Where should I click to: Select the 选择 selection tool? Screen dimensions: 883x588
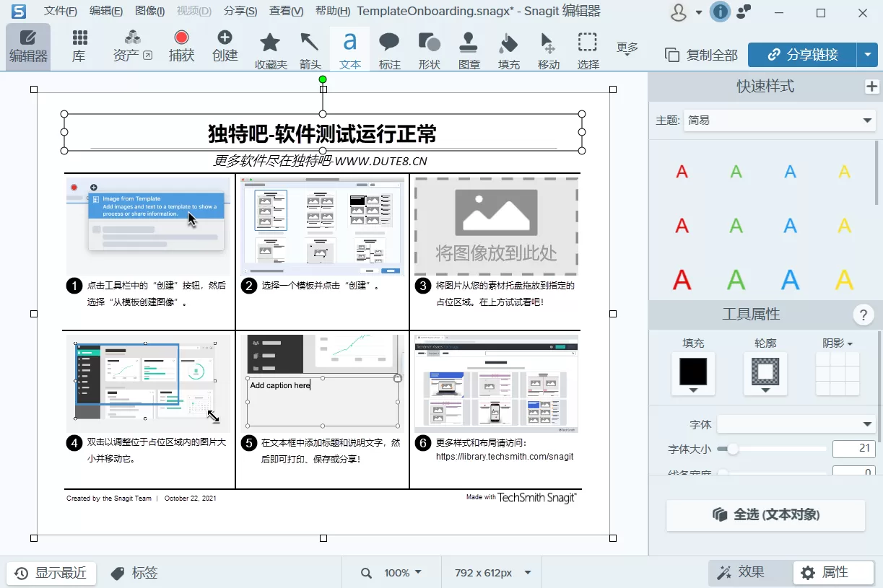tap(588, 49)
